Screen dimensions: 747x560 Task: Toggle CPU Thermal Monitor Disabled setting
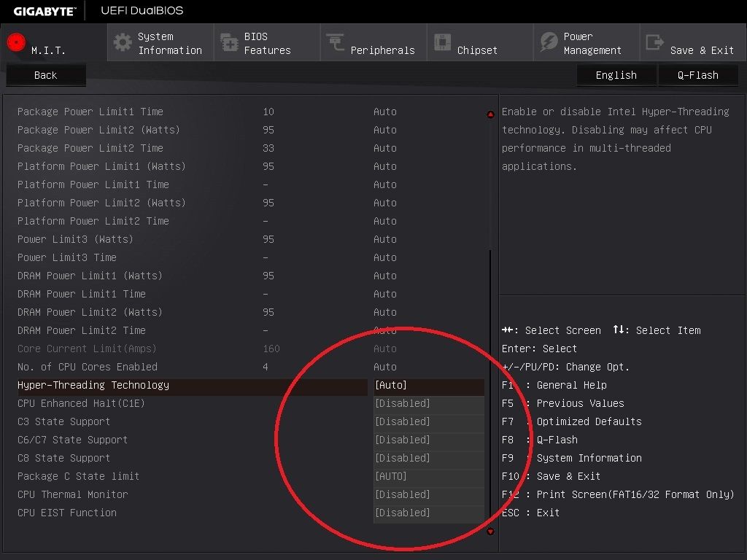point(428,494)
